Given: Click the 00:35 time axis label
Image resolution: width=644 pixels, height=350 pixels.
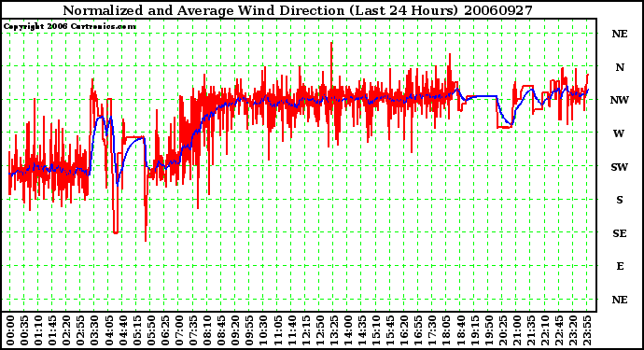Looking at the screenshot, I should 24,330.
